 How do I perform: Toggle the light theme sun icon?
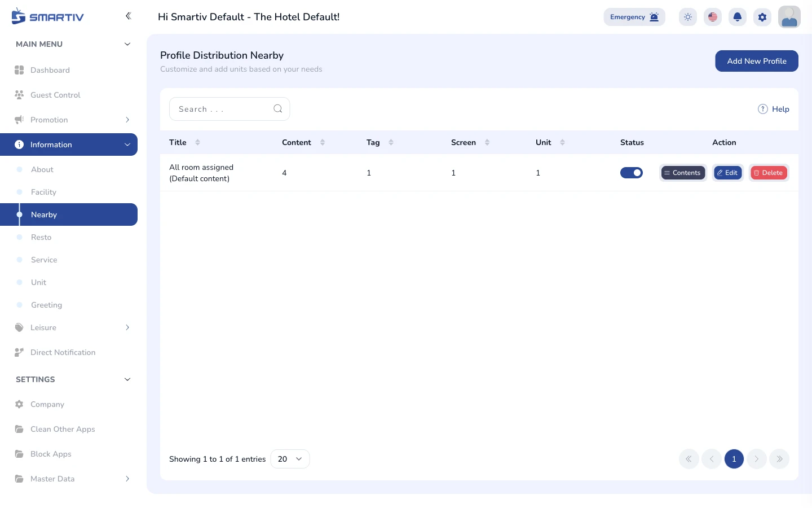coord(688,17)
